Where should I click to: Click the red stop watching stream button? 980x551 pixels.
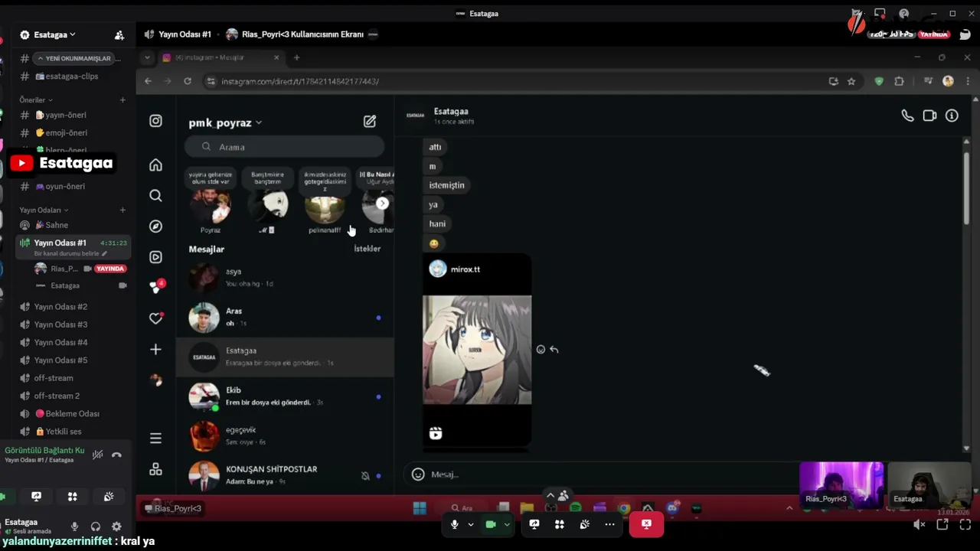pyautogui.click(x=646, y=524)
